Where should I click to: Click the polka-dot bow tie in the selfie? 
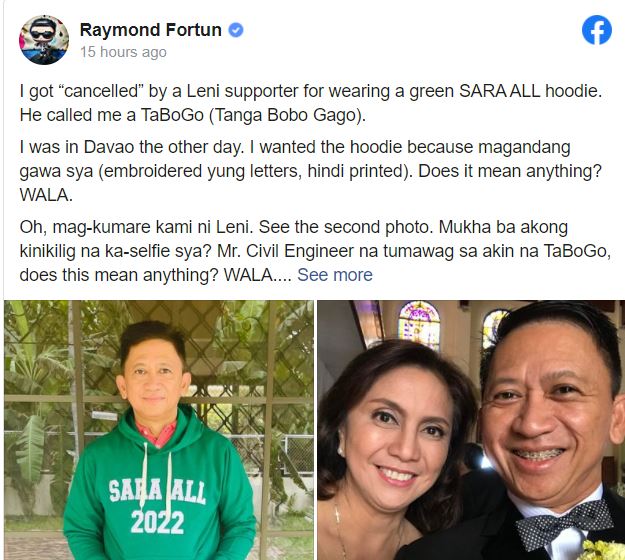pos(567,523)
